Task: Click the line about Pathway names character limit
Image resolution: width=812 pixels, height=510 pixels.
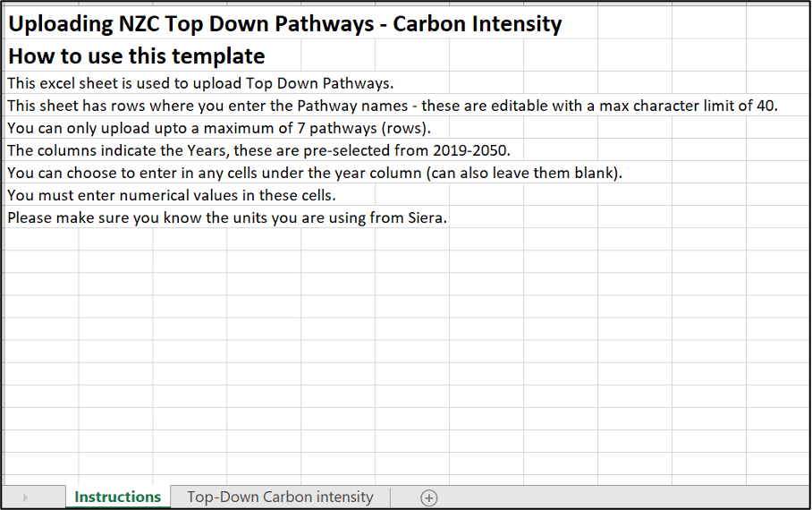Action: click(392, 106)
